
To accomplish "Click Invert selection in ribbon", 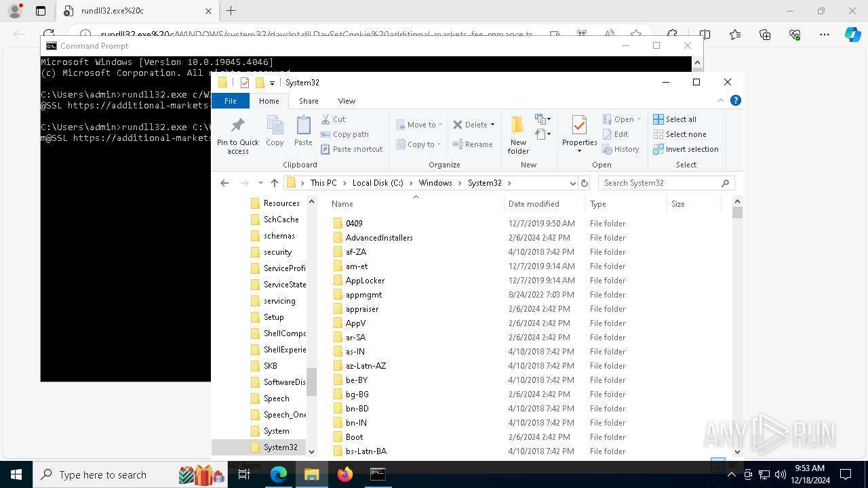I will pyautogui.click(x=686, y=149).
